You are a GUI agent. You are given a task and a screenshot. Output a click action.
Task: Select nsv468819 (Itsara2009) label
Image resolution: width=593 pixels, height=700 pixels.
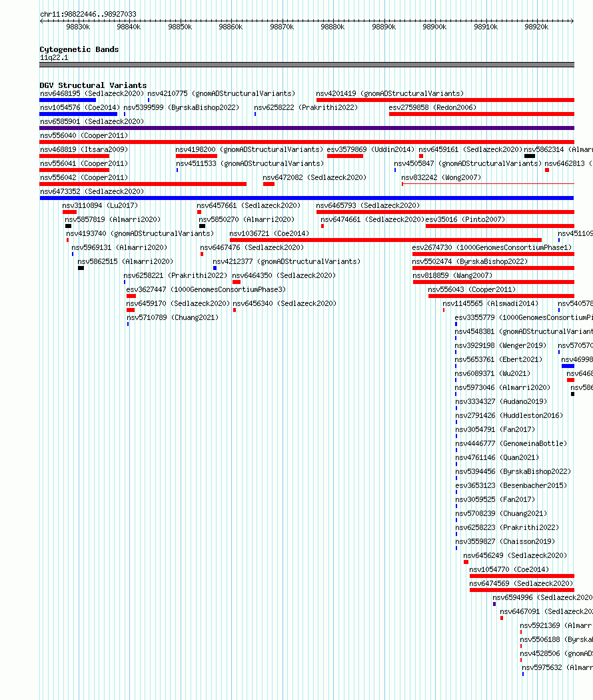(84, 149)
